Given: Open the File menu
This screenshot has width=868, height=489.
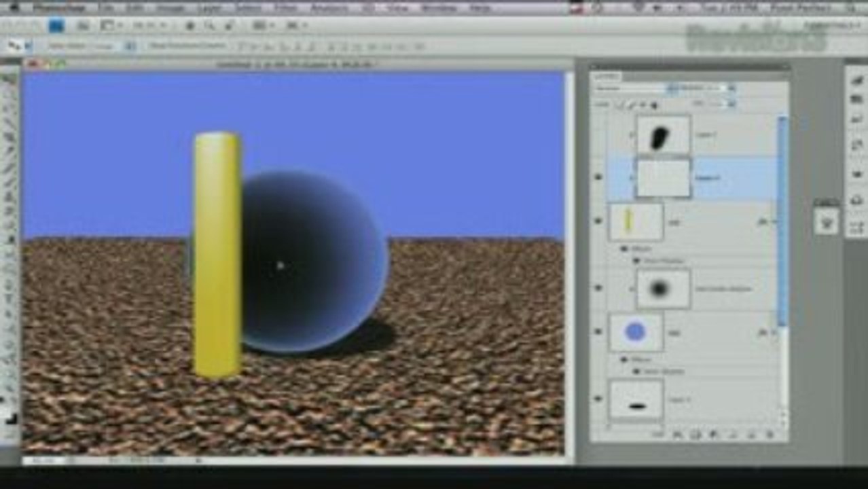Looking at the screenshot, I should [105, 7].
